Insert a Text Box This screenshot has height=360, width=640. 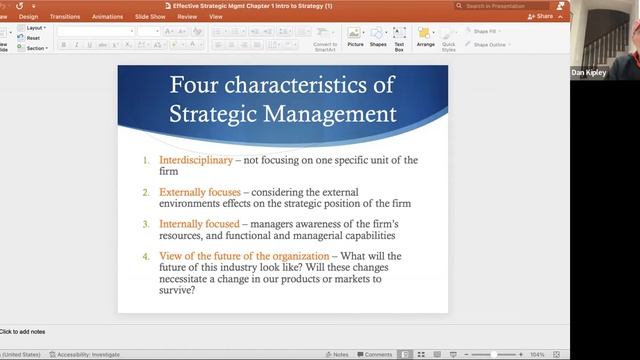pos(399,39)
